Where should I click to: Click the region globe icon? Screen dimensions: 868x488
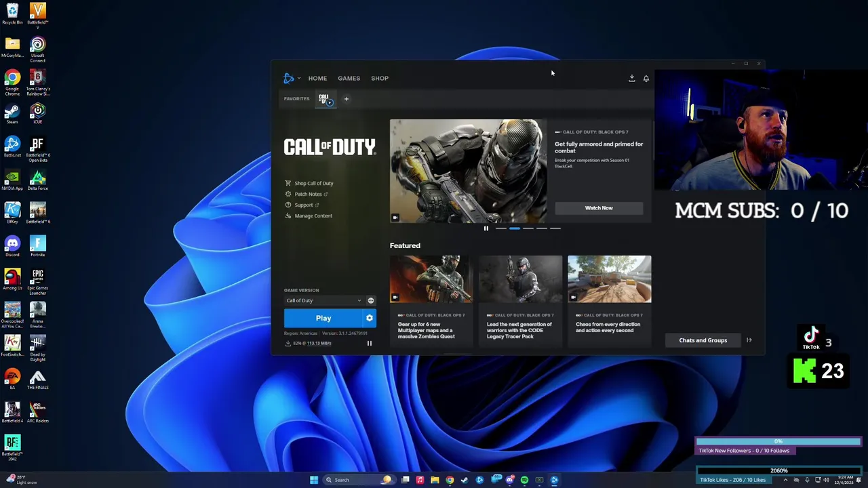pos(370,300)
